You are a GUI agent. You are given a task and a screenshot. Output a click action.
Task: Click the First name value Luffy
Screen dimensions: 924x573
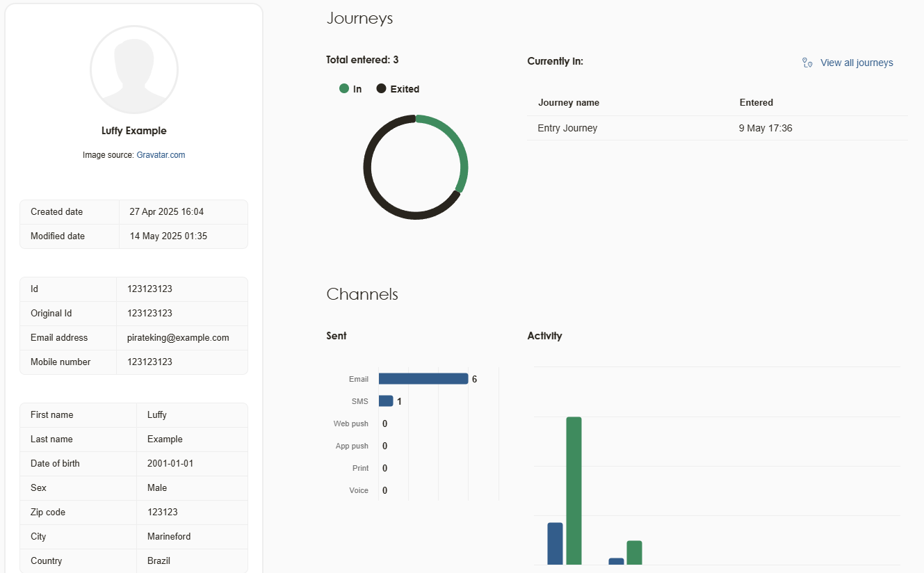coord(157,415)
